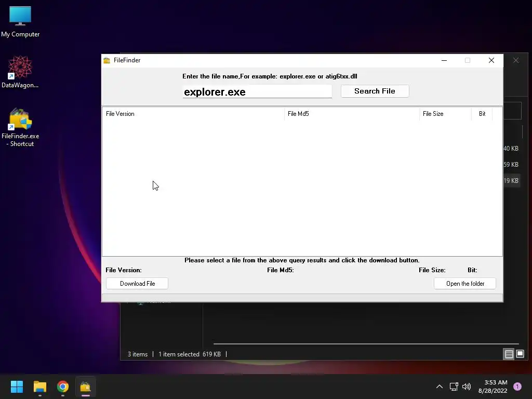Select FileFinder app in the taskbar
The width and height of the screenshot is (532, 399).
pos(86,387)
